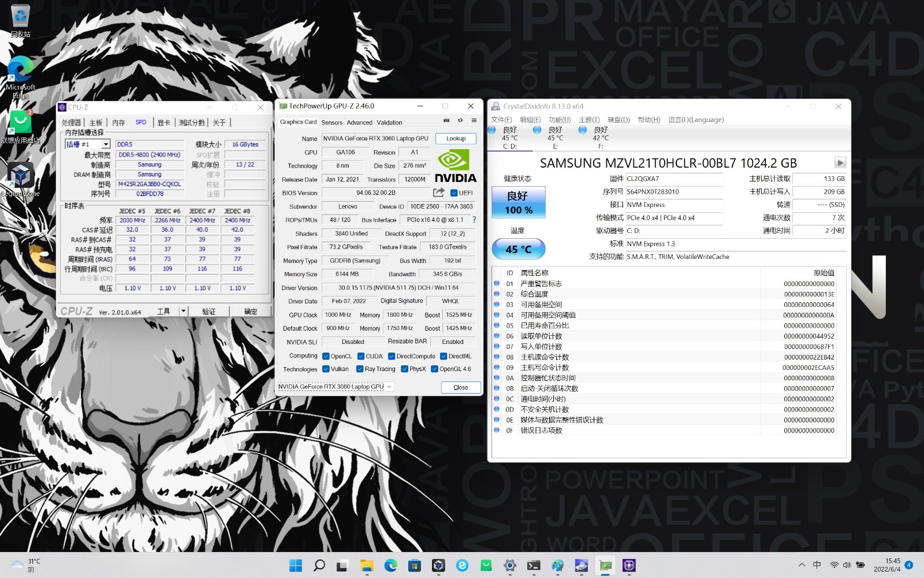Screen dimensions: 924x578
Task: Switch to the Sensors tab
Action: [x=331, y=123]
